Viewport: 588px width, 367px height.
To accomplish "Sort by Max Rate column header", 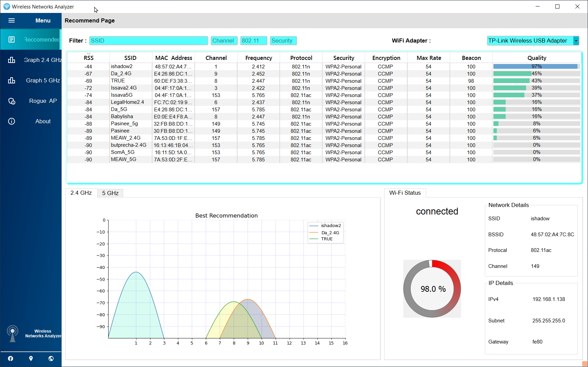I will pos(429,58).
